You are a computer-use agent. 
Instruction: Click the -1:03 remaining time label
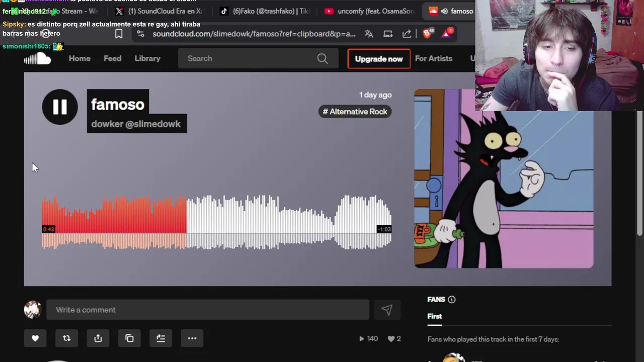(x=384, y=229)
